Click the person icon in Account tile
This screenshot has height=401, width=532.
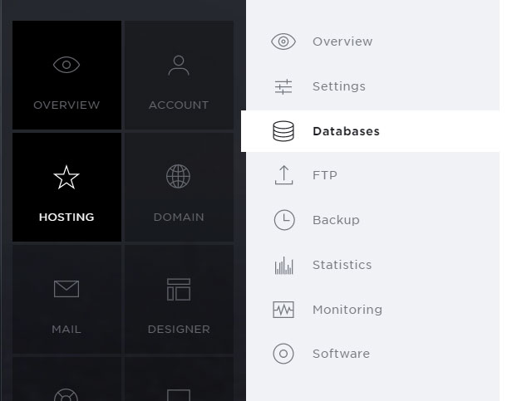point(179,66)
